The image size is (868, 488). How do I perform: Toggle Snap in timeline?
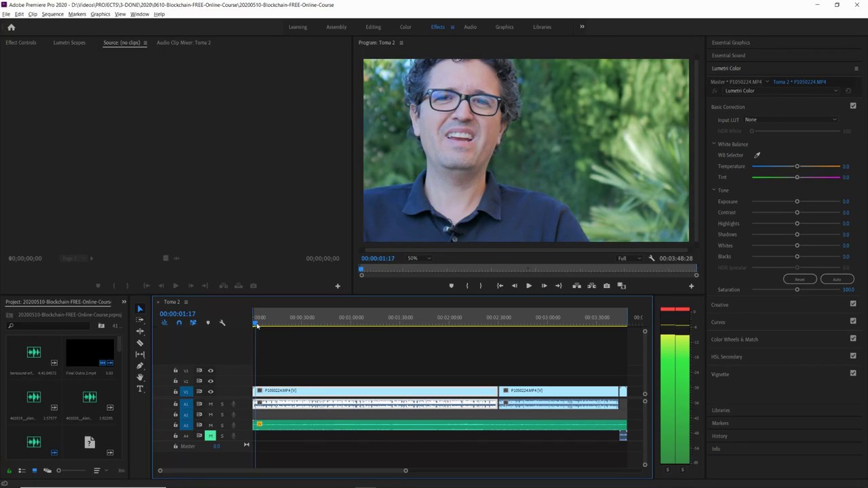point(178,323)
